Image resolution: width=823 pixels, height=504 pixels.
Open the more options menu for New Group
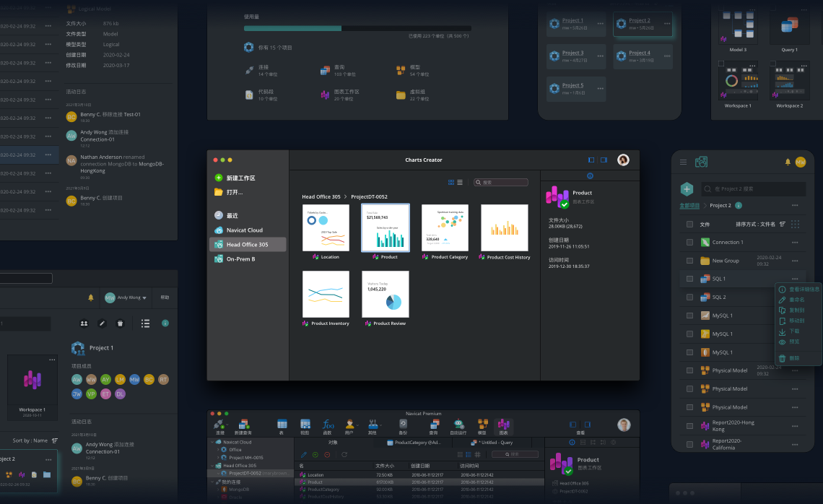(795, 261)
